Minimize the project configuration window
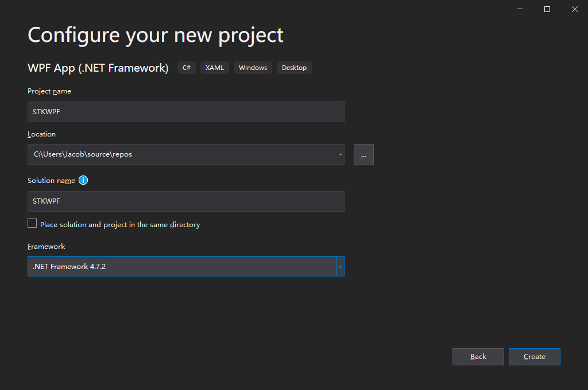Viewport: 588px width, 390px height. coord(519,9)
